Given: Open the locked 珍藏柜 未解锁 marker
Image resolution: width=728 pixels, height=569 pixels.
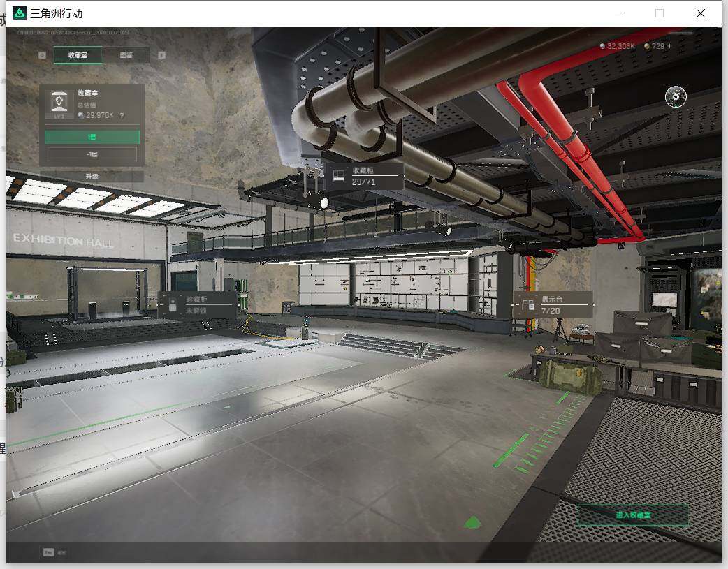Looking at the screenshot, I should [x=197, y=305].
